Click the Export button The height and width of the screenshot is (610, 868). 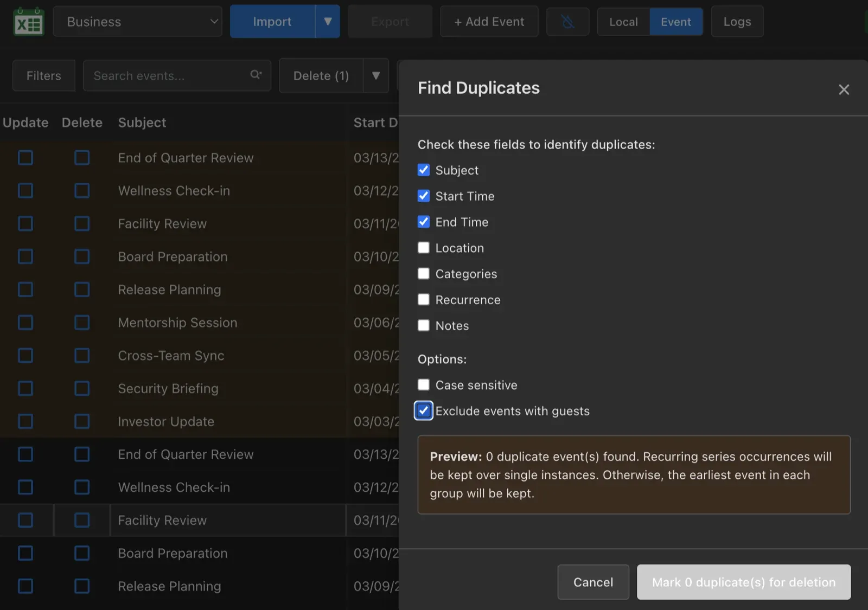click(390, 22)
